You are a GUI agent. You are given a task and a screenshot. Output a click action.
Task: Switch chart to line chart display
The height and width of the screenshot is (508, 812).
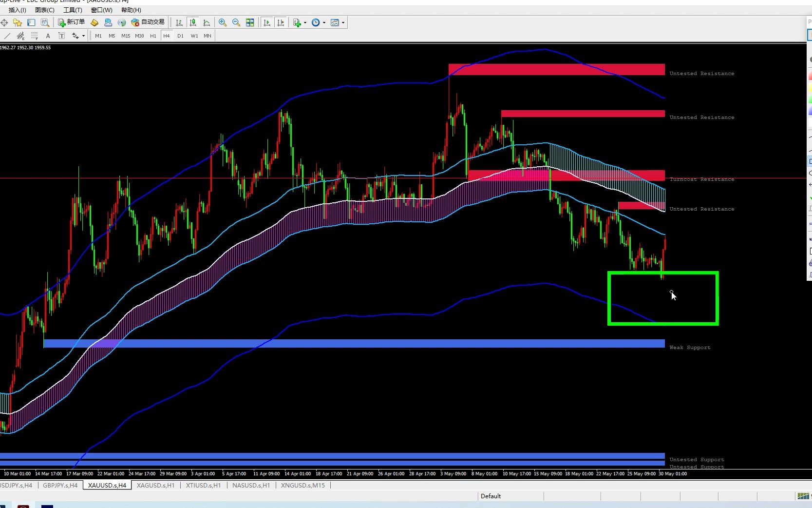pyautogui.click(x=207, y=22)
